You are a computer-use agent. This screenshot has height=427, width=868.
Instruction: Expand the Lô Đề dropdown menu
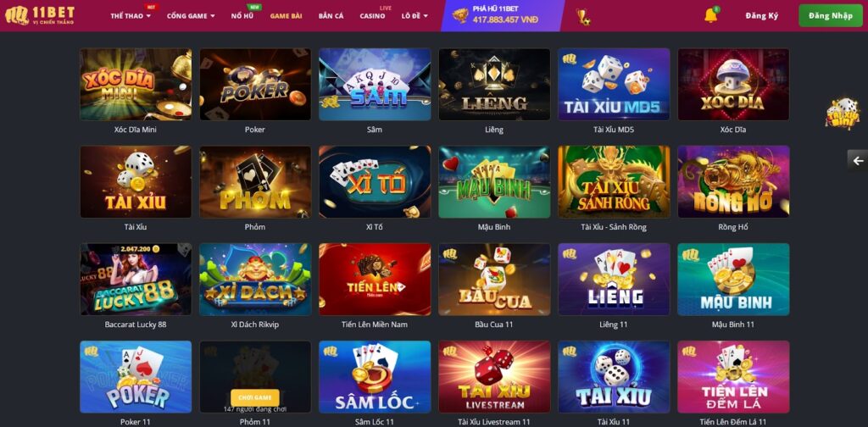(x=415, y=16)
